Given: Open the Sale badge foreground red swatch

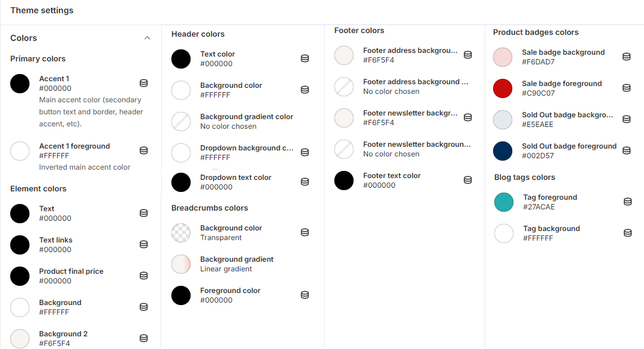Looking at the screenshot, I should [503, 88].
